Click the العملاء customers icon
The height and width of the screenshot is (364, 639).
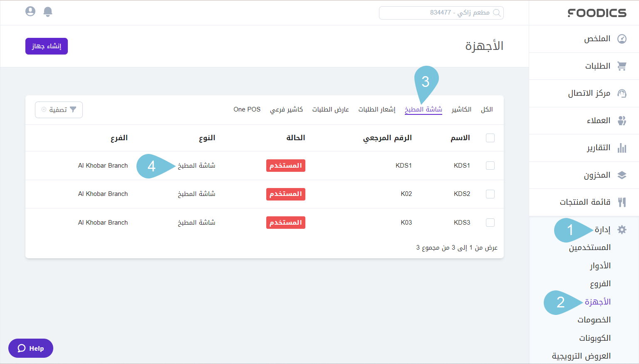click(x=622, y=120)
